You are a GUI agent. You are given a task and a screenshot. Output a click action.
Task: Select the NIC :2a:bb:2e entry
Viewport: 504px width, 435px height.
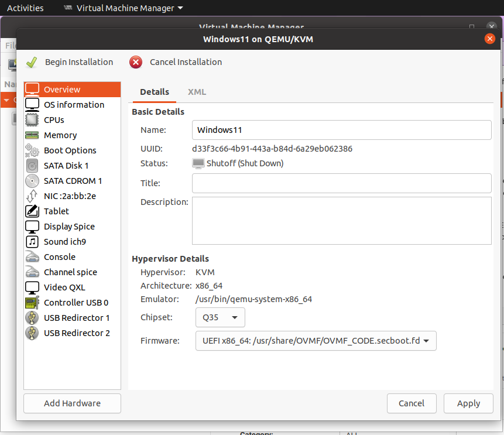(73, 196)
